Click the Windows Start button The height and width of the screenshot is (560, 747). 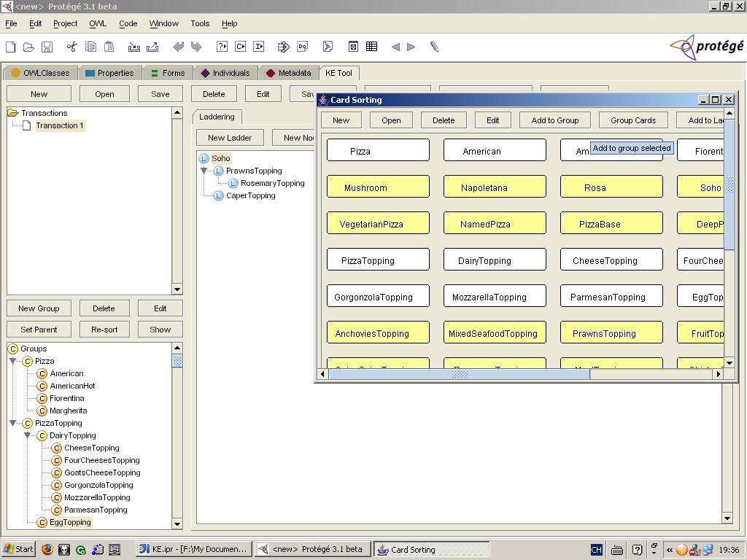[x=19, y=549]
